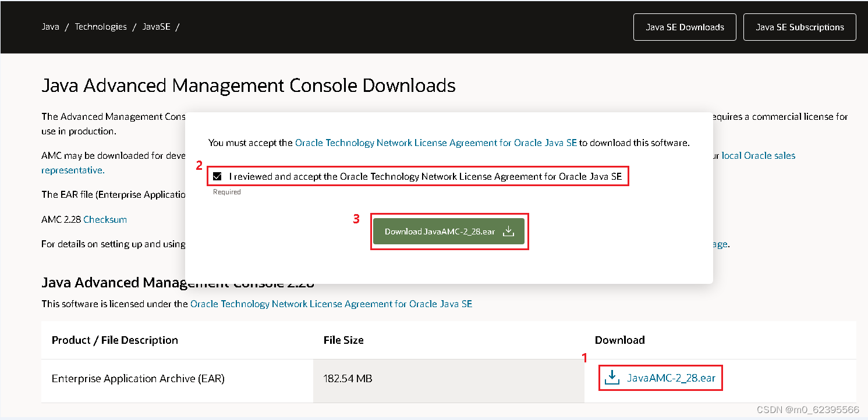Click the Download JavaAMC-2_28.ear green button

pyautogui.click(x=449, y=231)
